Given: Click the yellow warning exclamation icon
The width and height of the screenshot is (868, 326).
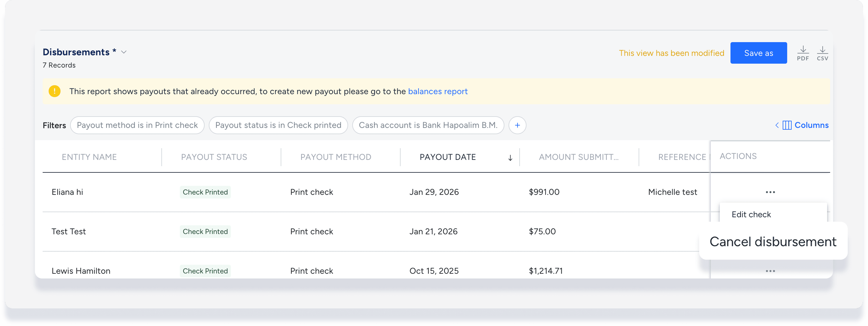Looking at the screenshot, I should tap(55, 91).
